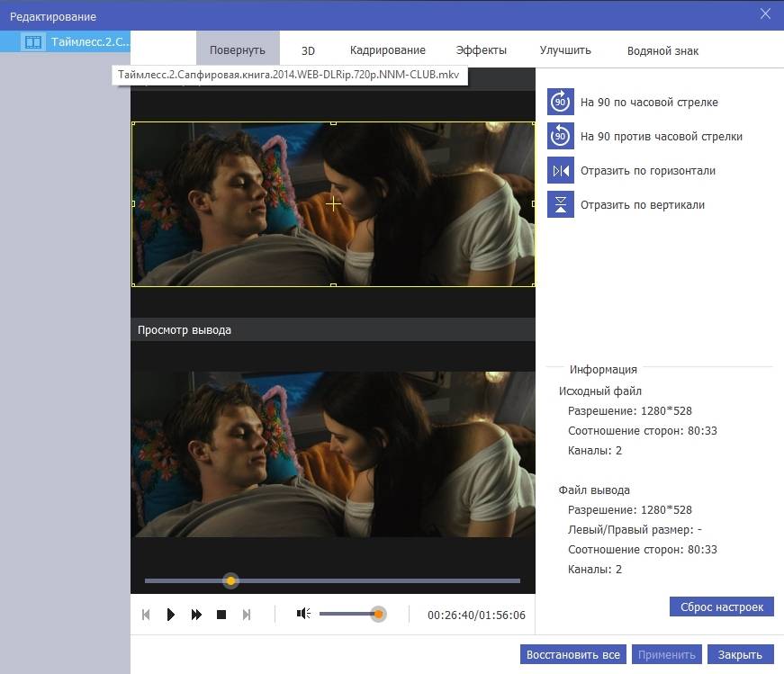Image resolution: width=784 pixels, height=674 pixels.
Task: Jump to next frame button
Action: click(x=247, y=615)
